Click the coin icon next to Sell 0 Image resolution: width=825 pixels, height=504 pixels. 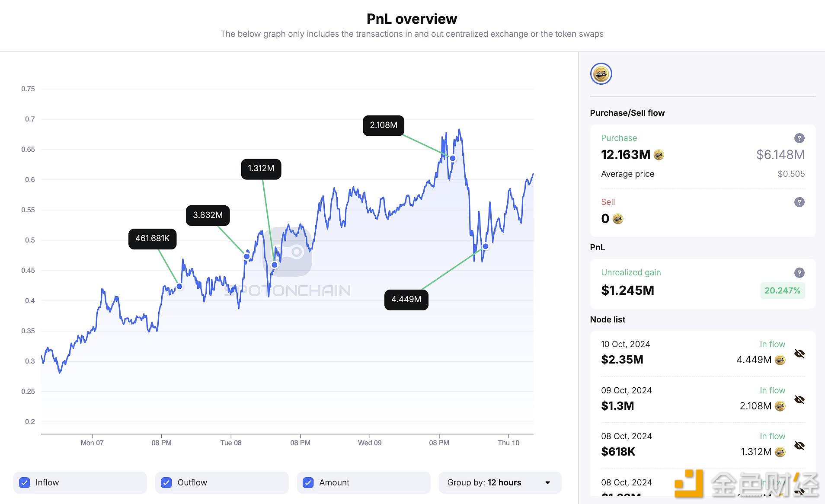pyautogui.click(x=618, y=219)
